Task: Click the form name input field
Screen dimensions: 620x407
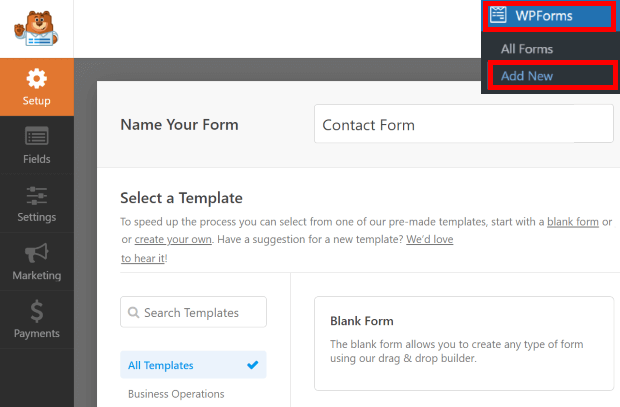Action: (463, 125)
